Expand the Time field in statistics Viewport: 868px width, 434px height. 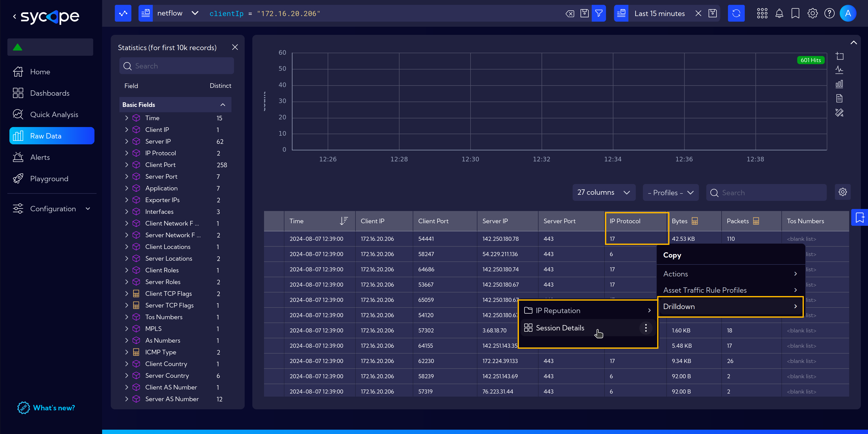[x=126, y=118]
